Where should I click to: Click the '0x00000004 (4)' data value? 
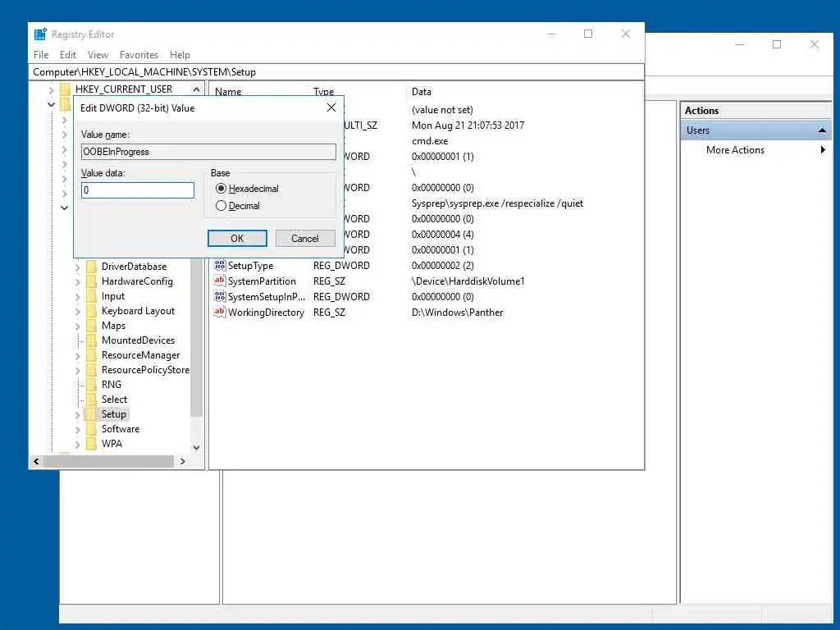click(x=442, y=234)
